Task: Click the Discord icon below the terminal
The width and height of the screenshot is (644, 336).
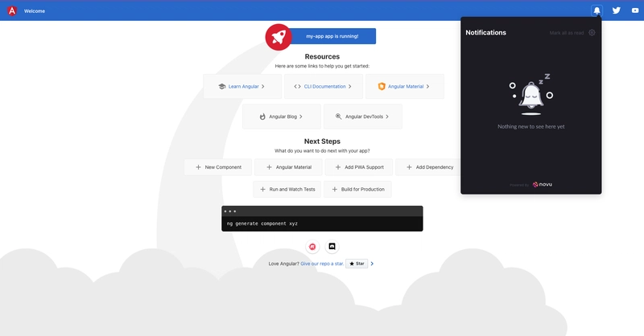Action: [x=332, y=246]
